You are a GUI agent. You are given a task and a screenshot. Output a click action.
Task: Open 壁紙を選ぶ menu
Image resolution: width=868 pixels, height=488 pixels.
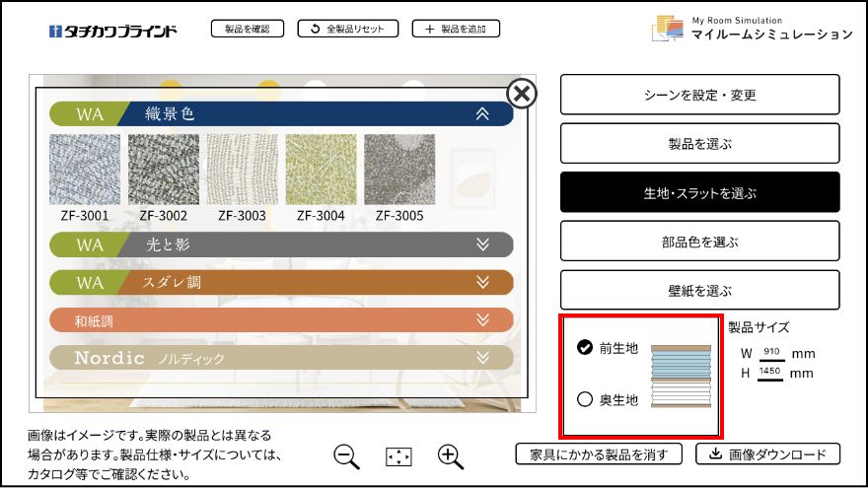click(699, 290)
